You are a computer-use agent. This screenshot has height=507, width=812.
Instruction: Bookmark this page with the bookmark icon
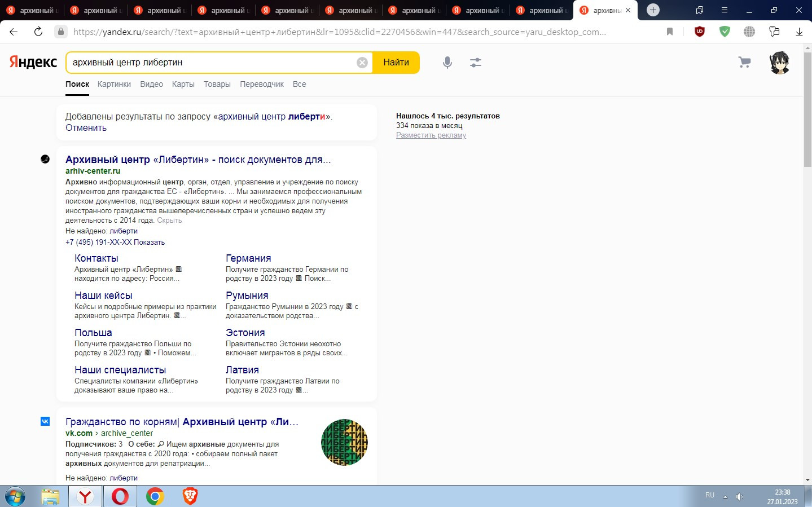[x=670, y=32]
